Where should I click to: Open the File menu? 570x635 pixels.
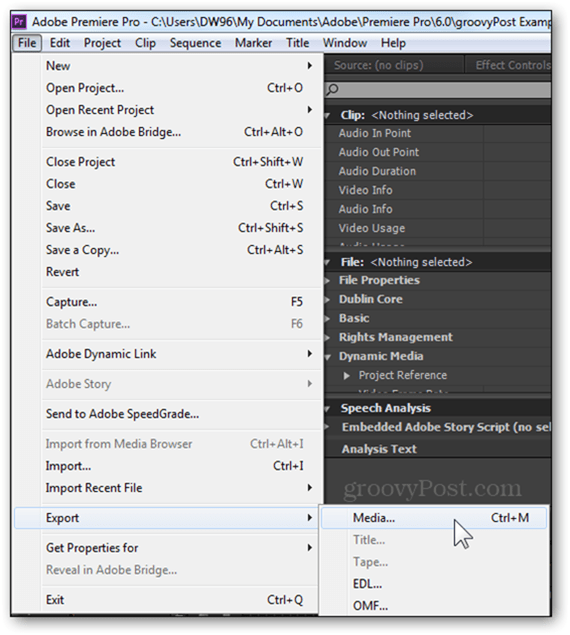point(27,43)
